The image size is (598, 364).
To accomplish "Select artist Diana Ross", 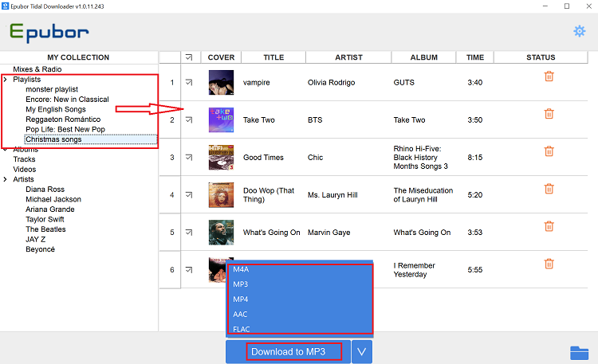I will 45,190.
